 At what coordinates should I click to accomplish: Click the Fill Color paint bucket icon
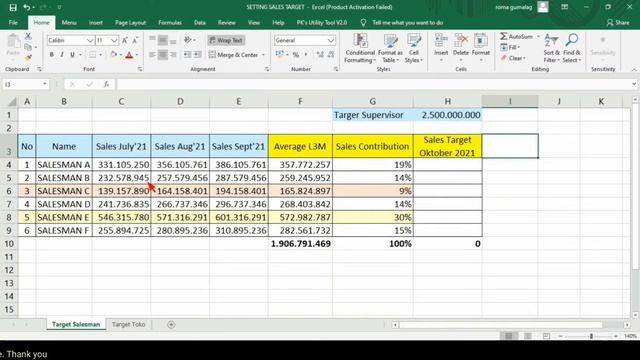(x=114, y=55)
